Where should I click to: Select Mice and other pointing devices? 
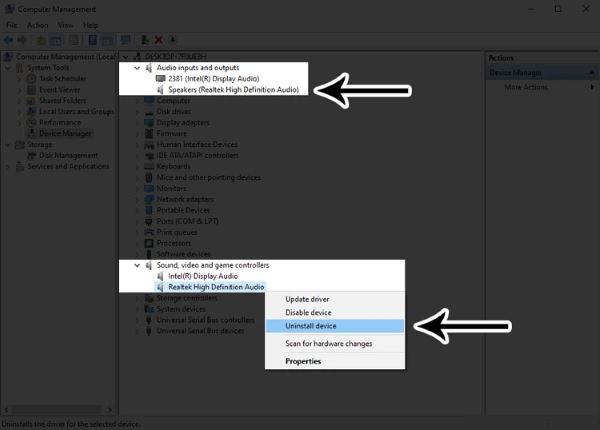pos(208,178)
